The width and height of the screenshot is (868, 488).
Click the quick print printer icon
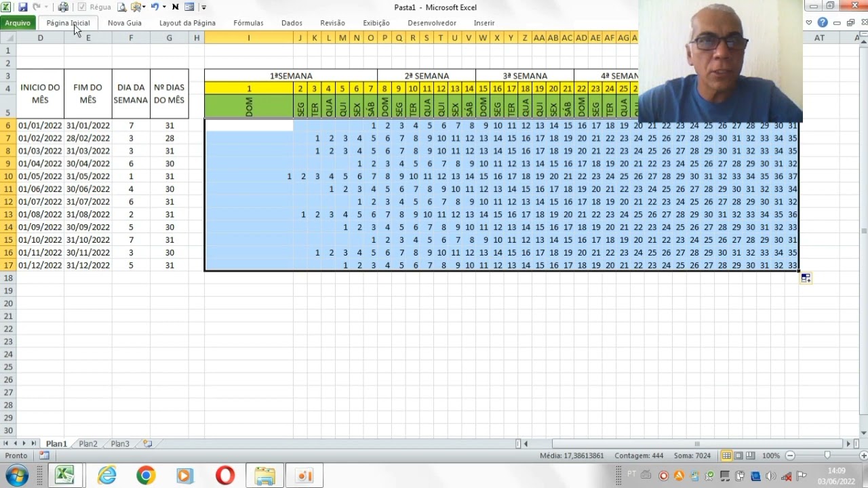pyautogui.click(x=63, y=7)
